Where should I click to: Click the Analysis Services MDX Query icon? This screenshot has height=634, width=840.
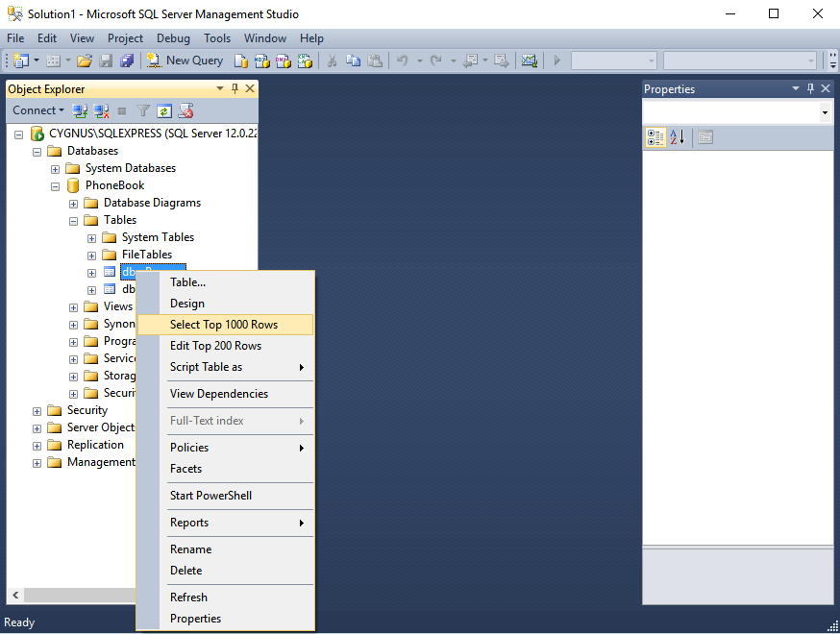[x=262, y=61]
